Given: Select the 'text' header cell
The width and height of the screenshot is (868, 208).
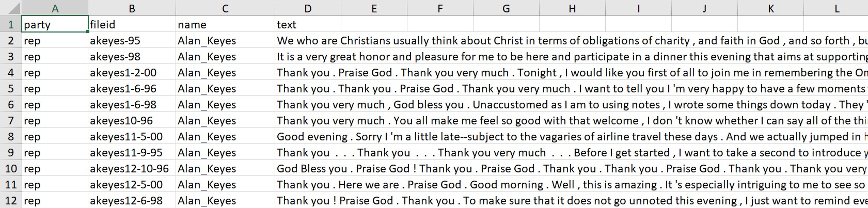Looking at the screenshot, I should 308,24.
